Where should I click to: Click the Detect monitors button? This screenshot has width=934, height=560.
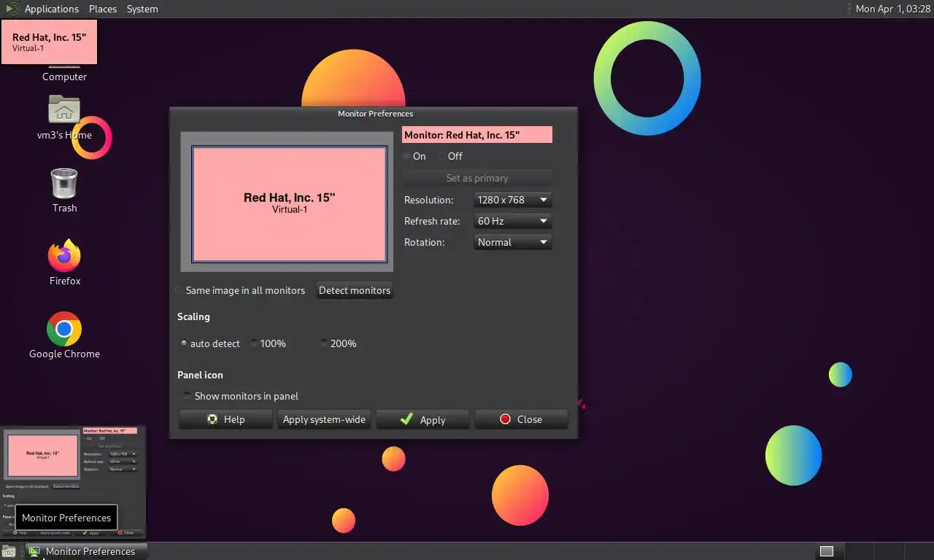(x=355, y=290)
